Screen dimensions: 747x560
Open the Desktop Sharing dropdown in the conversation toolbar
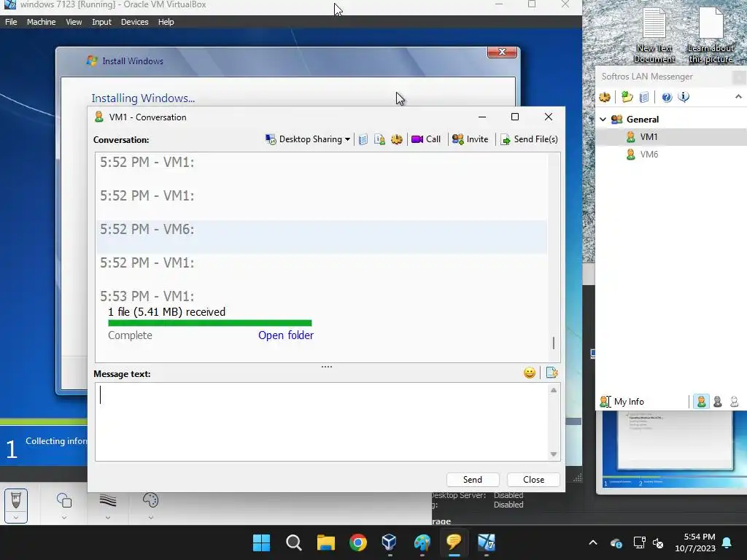pos(308,139)
